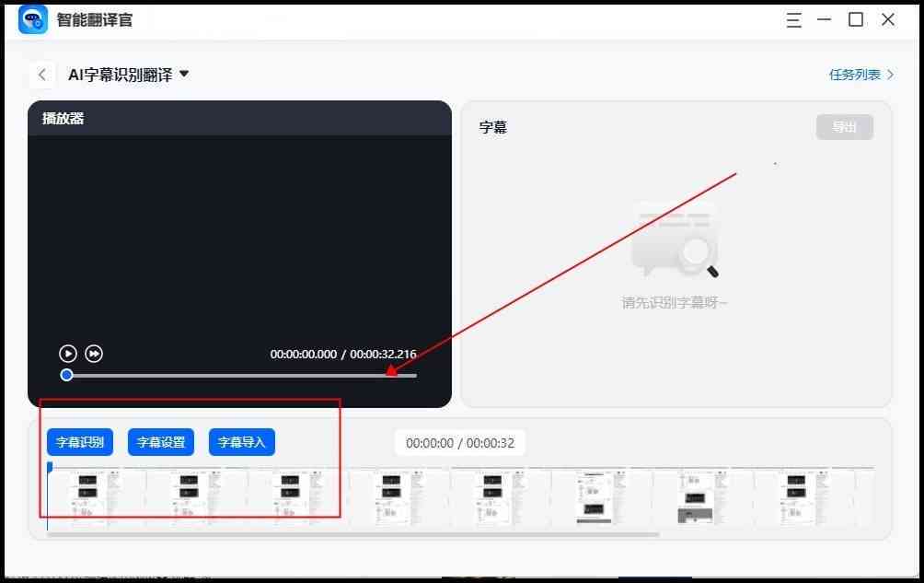
Task: Start subtitle recognition with 字幕识别
Action: pos(80,442)
